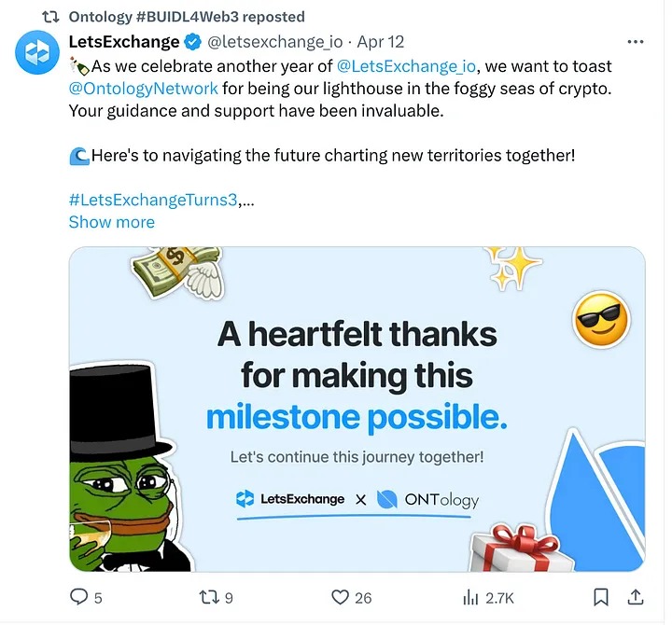
Task: Open the @OntologyNetwork mention link
Action: tap(143, 89)
